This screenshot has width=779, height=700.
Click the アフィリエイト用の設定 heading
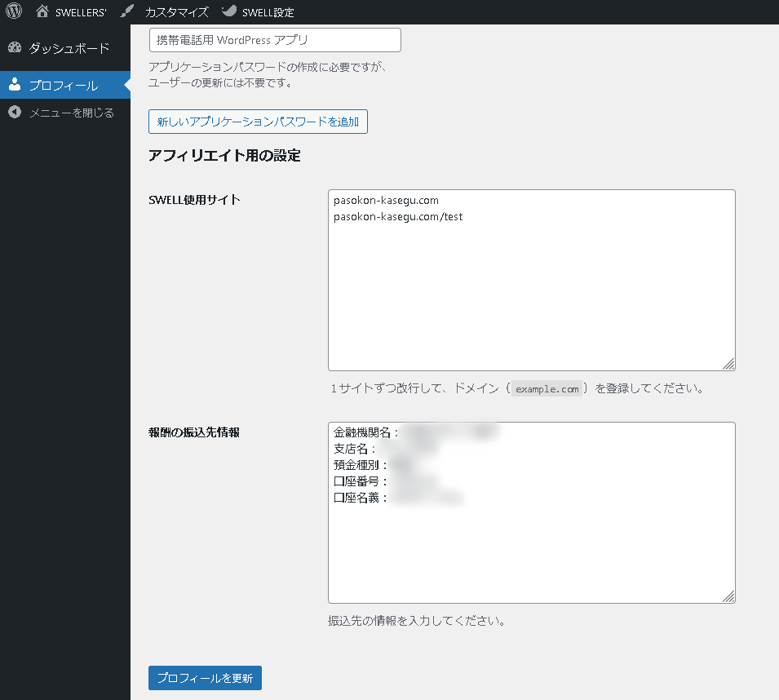[x=224, y=156]
